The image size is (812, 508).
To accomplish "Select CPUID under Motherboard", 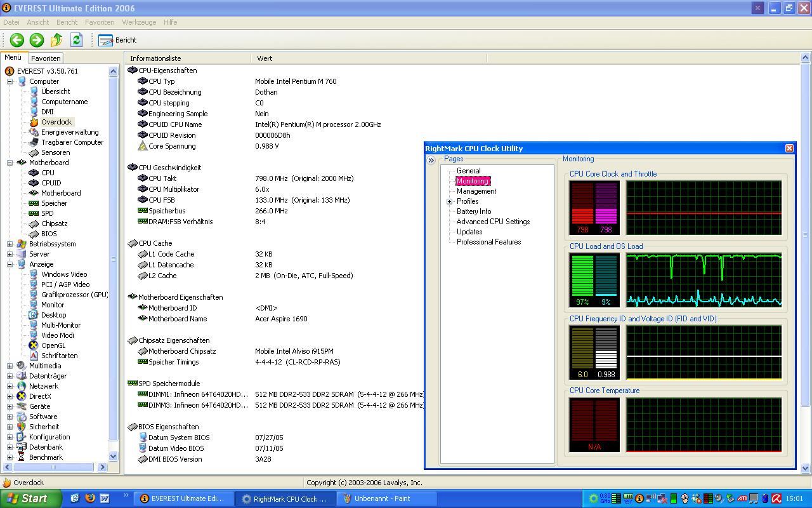I will (51, 183).
